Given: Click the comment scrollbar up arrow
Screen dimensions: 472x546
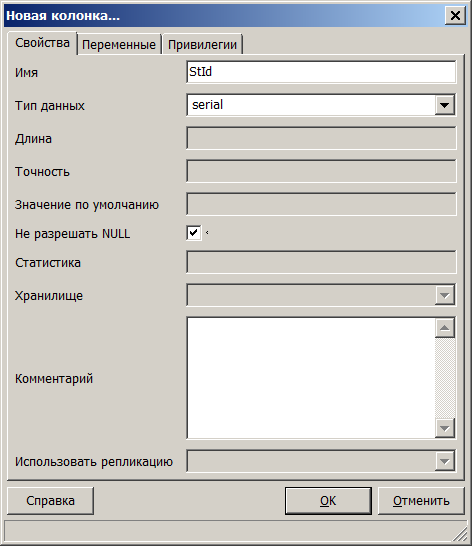Looking at the screenshot, I should 444,328.
